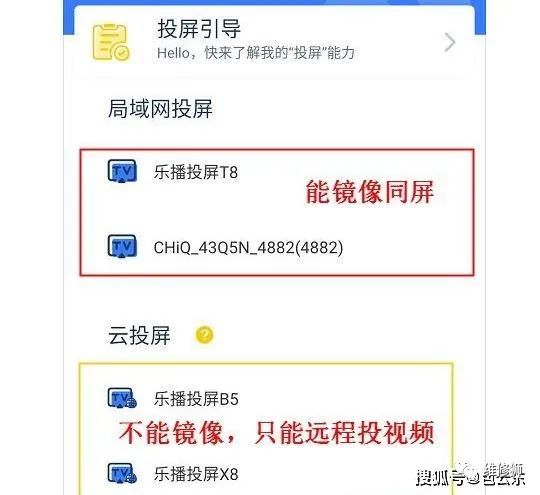Tap the Hello 快来了解我的投屏能力 subtitle
This screenshot has height=495, width=540.
(x=256, y=53)
